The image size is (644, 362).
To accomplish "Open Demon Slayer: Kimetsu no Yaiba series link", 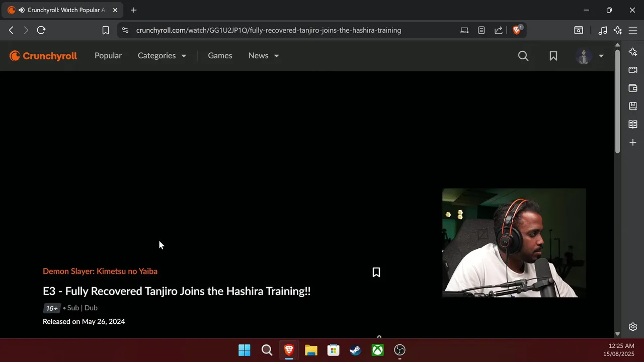I will 100,271.
